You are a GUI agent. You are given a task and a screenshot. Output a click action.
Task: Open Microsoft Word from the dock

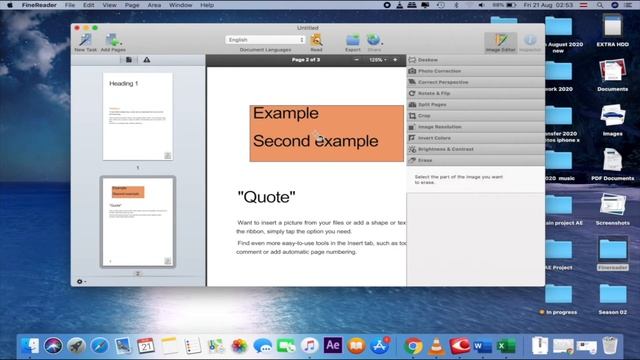point(483,346)
